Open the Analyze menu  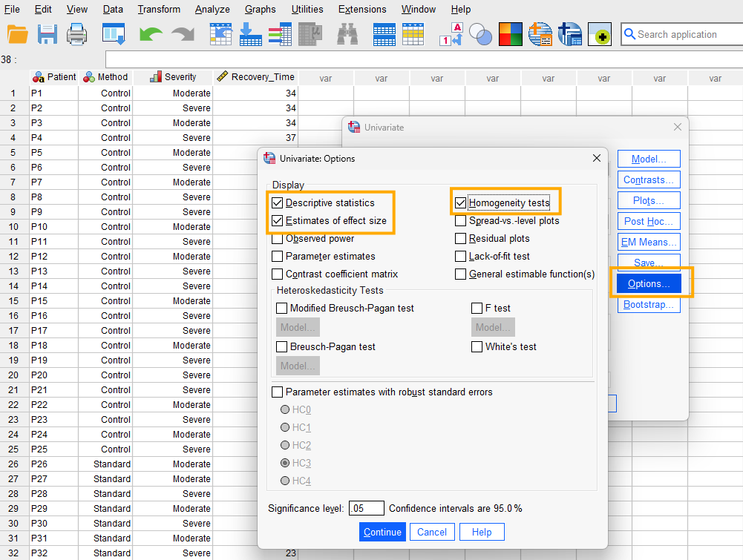(x=212, y=10)
